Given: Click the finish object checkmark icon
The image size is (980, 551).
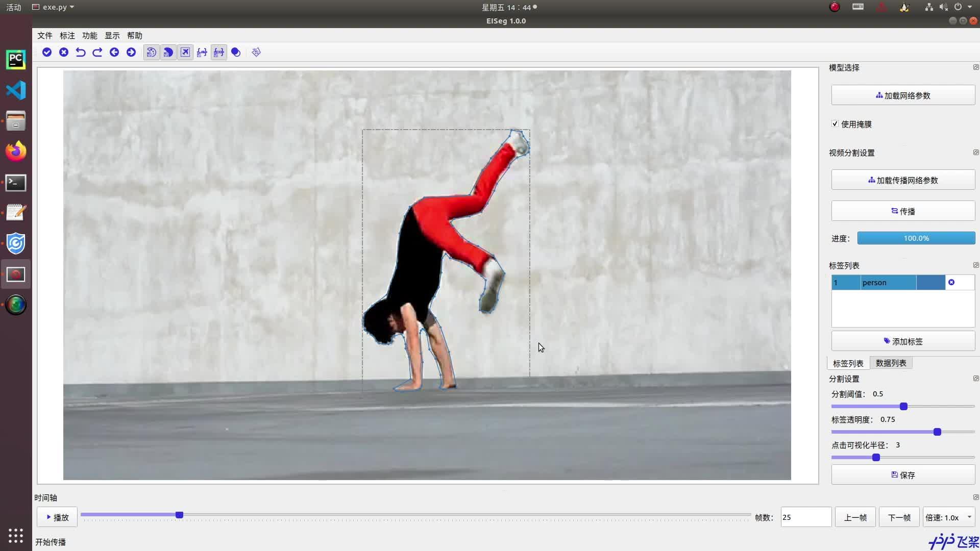Looking at the screenshot, I should pos(47,52).
